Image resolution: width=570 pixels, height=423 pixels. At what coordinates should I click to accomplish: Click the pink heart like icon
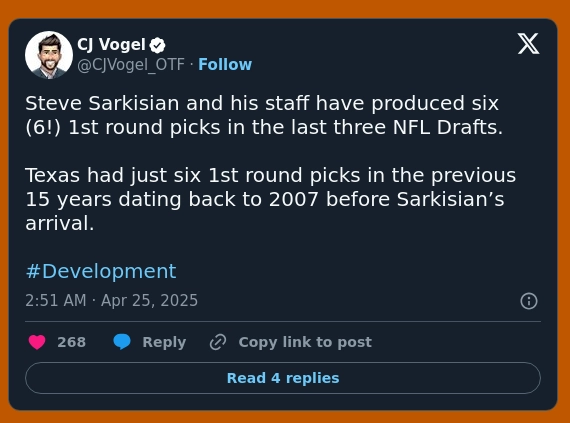tap(37, 342)
